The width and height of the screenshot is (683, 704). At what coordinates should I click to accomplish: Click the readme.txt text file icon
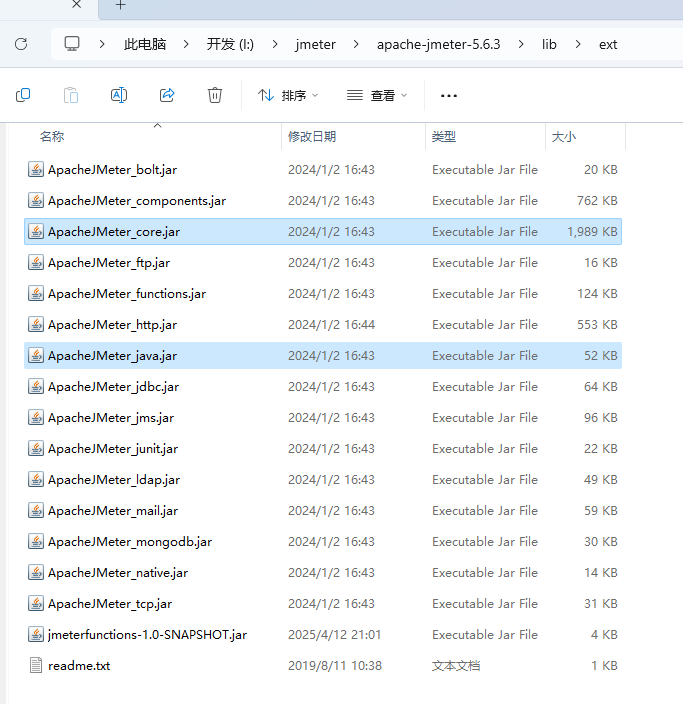[x=36, y=665]
